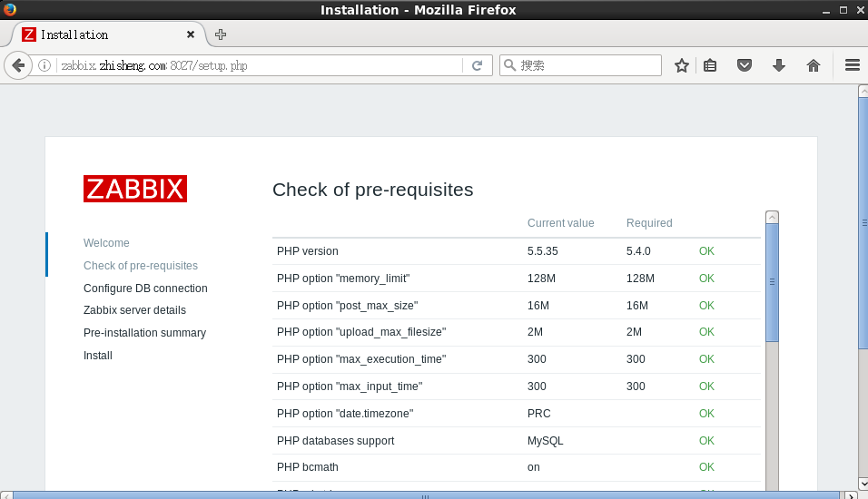Image resolution: width=868 pixels, height=499 pixels.
Task: Click the 'MySQL' current value
Action: click(546, 441)
